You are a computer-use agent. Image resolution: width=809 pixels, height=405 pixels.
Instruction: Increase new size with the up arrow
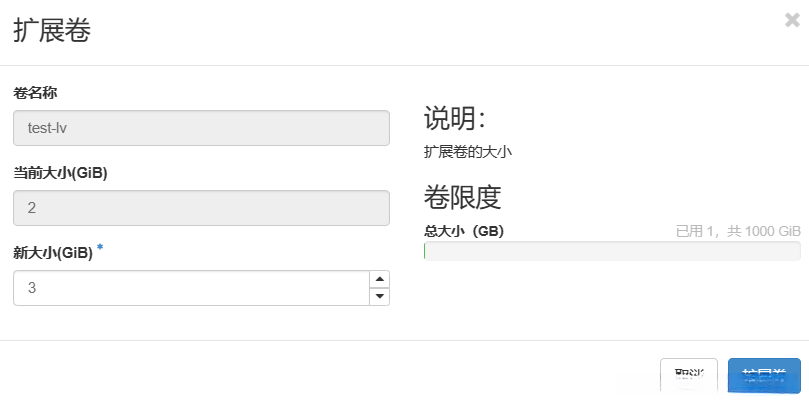[379, 279]
